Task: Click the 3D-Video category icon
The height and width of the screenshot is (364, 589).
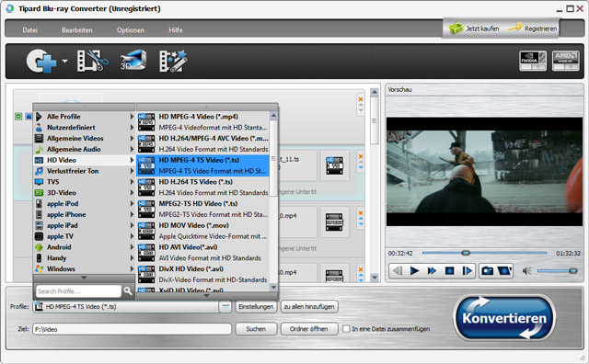Action: pyautogui.click(x=39, y=193)
